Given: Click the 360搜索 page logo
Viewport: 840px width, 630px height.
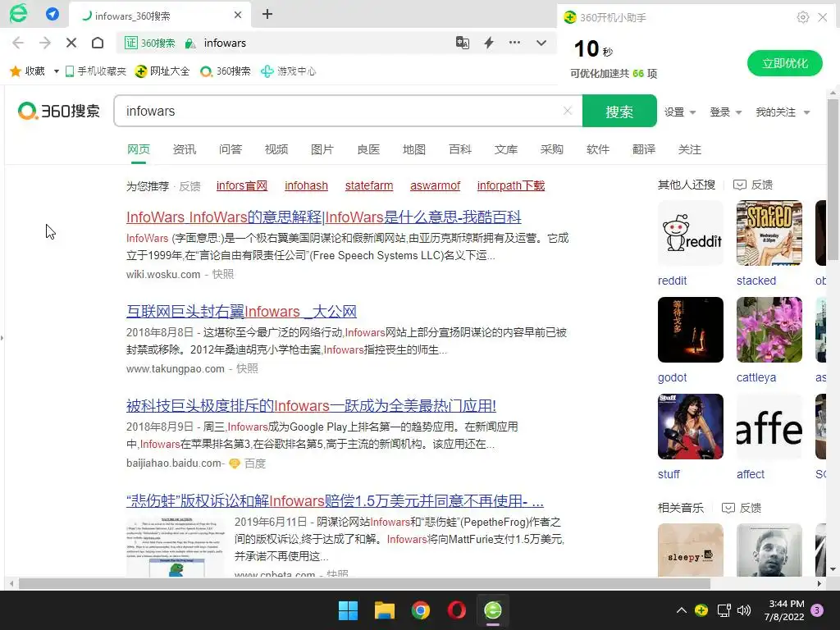Looking at the screenshot, I should click(59, 111).
